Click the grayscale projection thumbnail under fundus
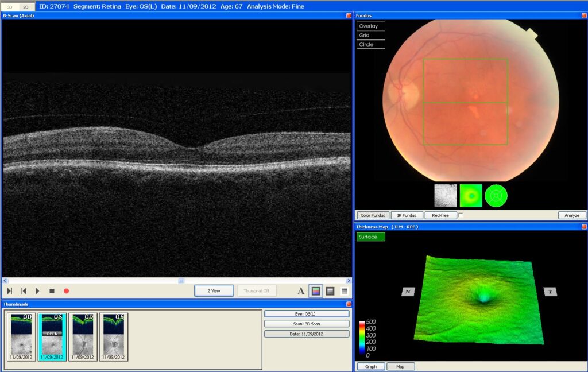 pyautogui.click(x=446, y=196)
